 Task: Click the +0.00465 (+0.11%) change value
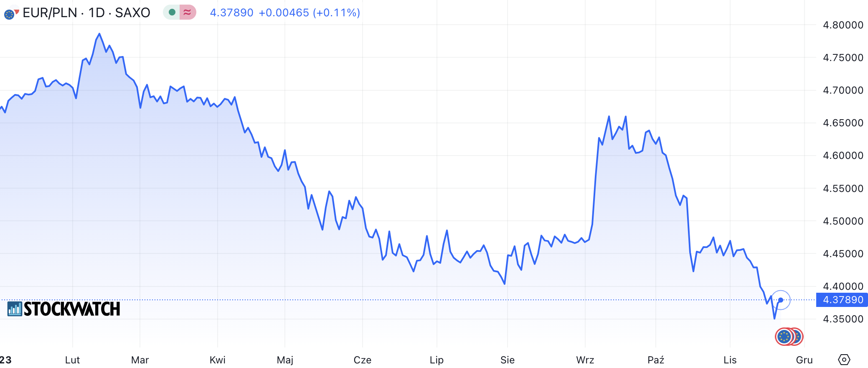[309, 13]
